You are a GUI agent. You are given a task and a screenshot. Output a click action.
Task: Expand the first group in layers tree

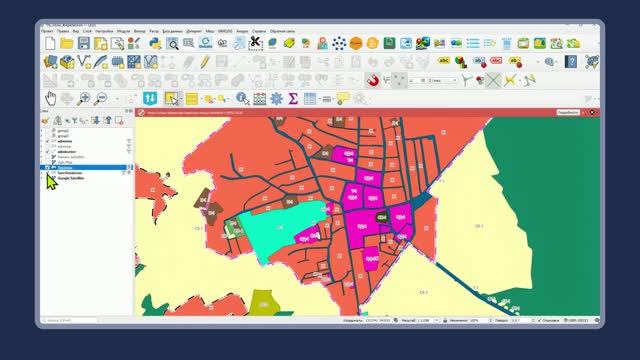[x=42, y=131]
